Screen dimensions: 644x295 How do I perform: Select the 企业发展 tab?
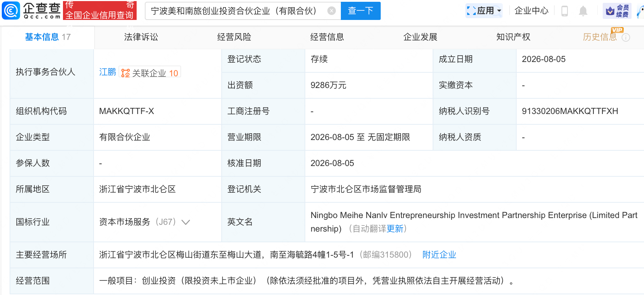click(x=420, y=37)
